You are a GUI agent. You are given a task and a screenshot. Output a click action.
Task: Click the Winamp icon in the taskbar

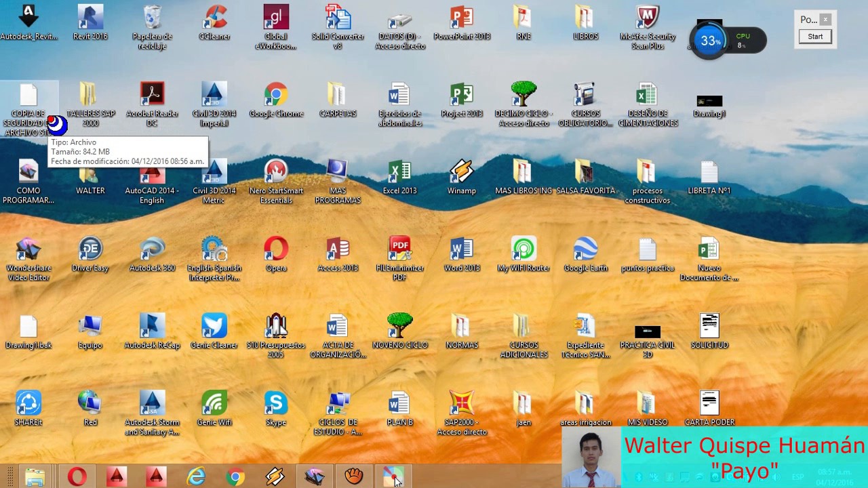[275, 476]
